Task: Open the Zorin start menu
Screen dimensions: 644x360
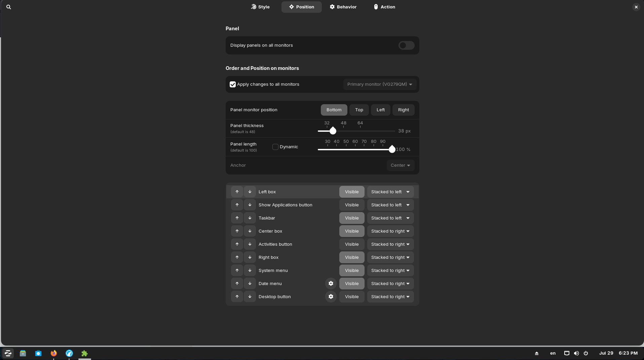Action: pyautogui.click(x=8, y=353)
